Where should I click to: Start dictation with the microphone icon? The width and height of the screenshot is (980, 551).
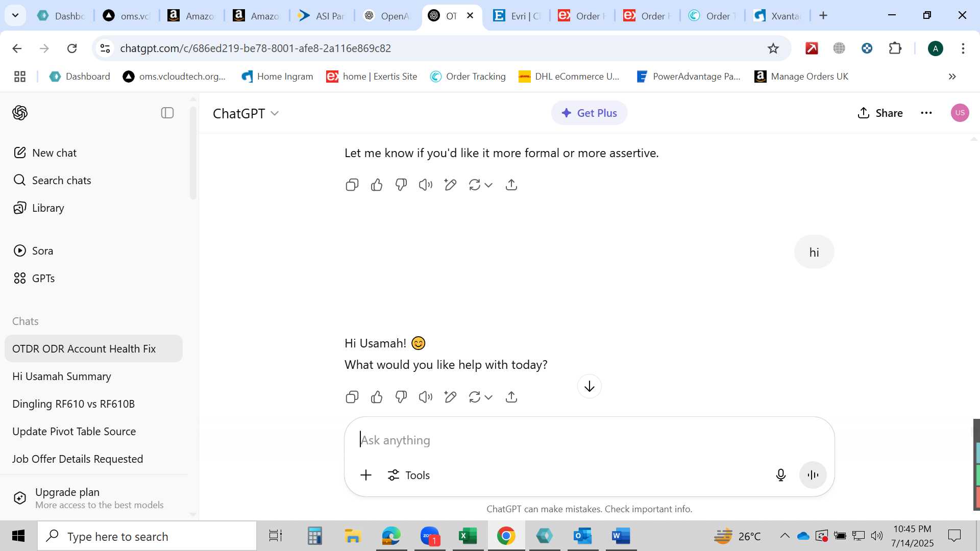click(780, 475)
